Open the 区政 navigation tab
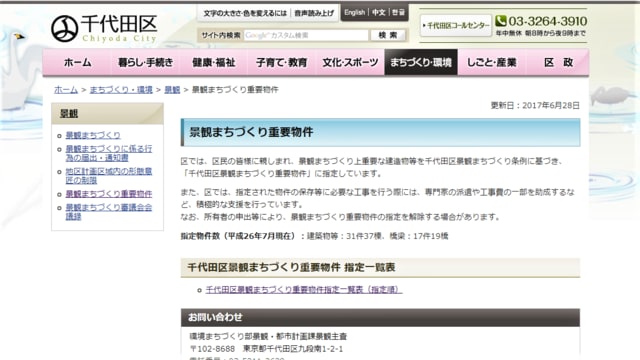This screenshot has height=360, width=640. (x=558, y=62)
